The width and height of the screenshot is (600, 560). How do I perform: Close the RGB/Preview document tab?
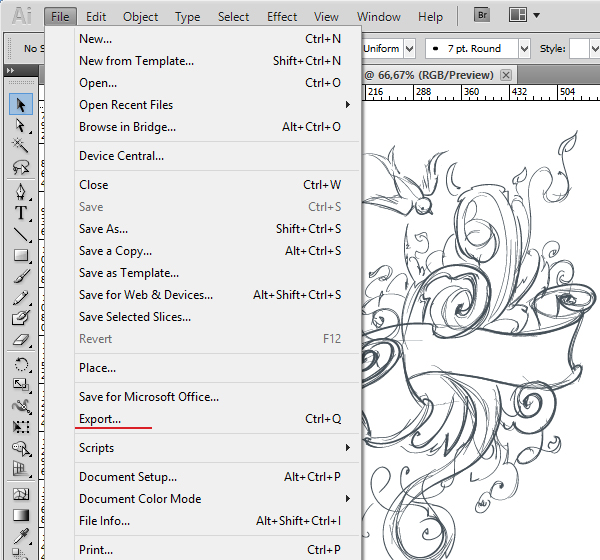click(x=506, y=75)
